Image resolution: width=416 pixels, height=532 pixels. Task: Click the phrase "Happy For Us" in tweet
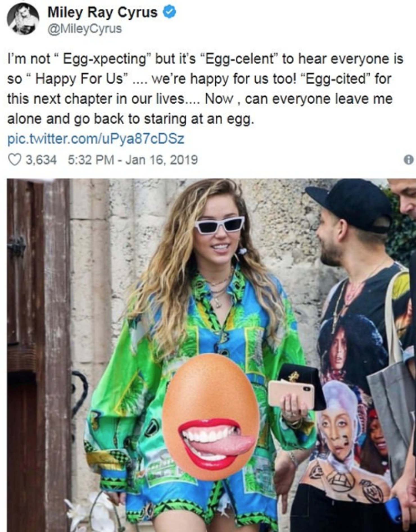80,79
